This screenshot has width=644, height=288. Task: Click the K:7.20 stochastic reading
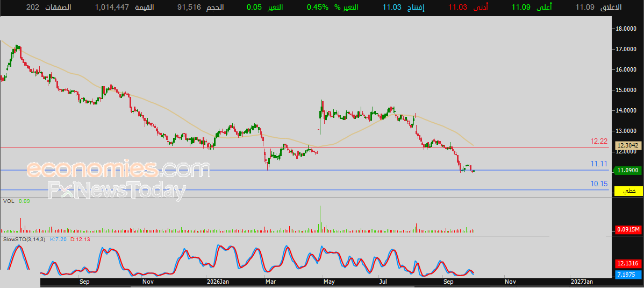pos(58,239)
